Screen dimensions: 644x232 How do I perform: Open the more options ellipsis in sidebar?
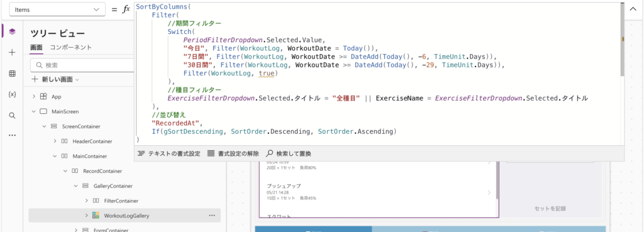coord(12,135)
